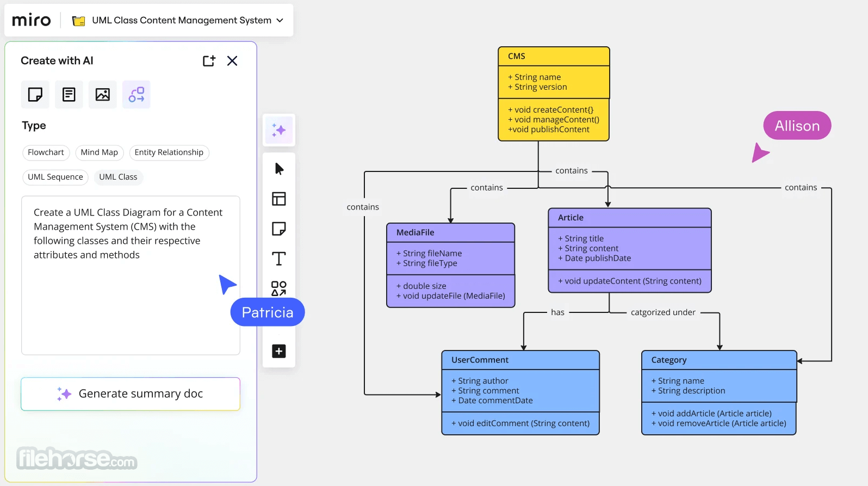Viewport: 868px width, 486px height.
Task: Choose the UML Sequence diagram type
Action: (55, 177)
